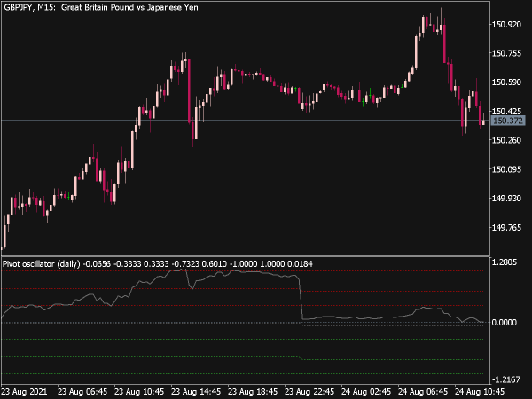This screenshot has height=399, width=532.
Task: Click the oscillator value -0.7323
Action: (185, 264)
